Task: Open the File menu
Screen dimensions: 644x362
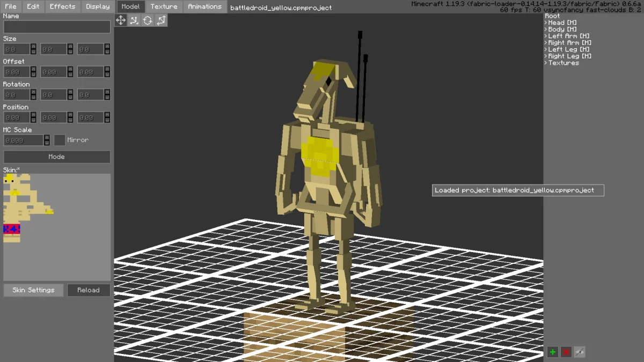Action: pyautogui.click(x=11, y=6)
